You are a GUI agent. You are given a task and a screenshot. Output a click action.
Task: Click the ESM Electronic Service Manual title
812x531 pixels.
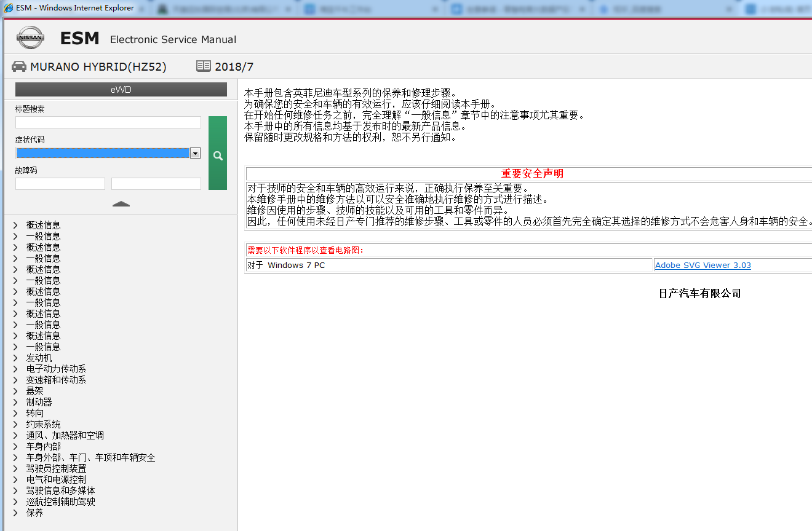click(148, 39)
